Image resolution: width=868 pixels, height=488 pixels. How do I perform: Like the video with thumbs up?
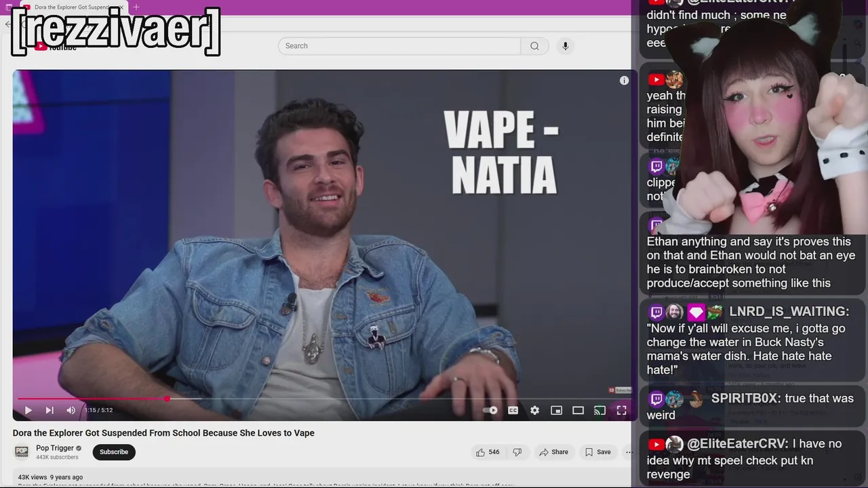click(x=488, y=452)
